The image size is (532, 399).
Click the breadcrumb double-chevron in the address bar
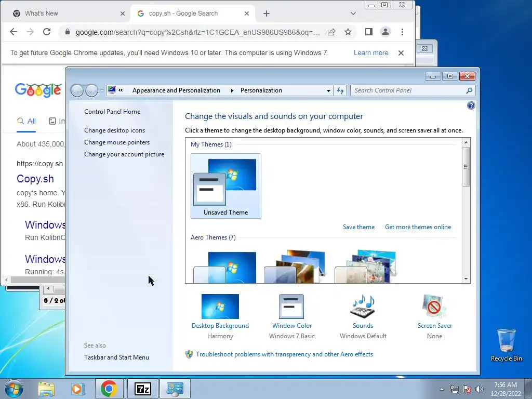click(x=121, y=90)
